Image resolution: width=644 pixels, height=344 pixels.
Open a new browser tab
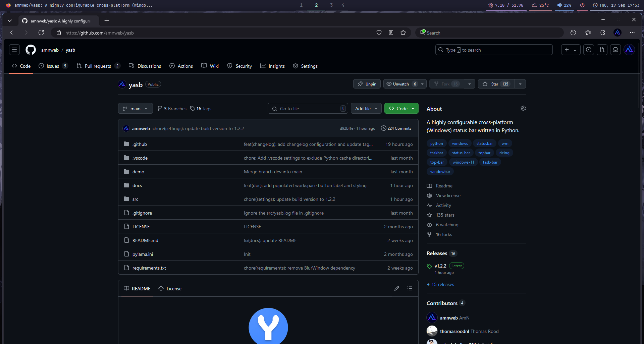coord(107,21)
